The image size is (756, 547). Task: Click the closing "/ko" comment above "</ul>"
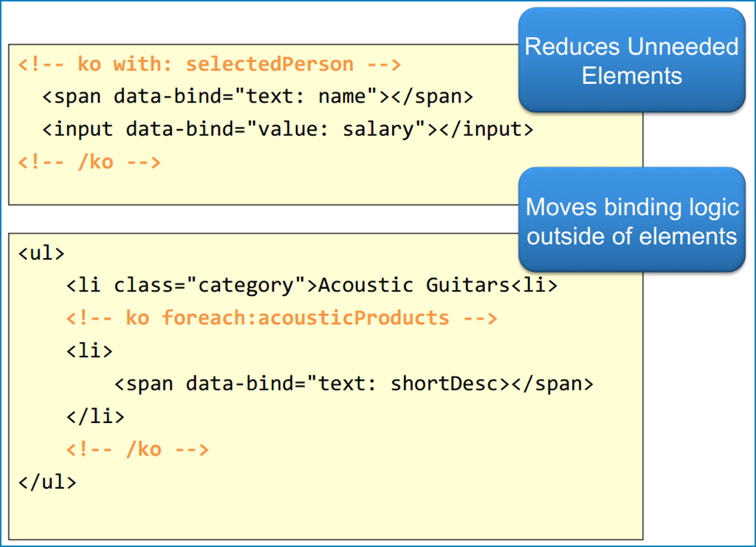pyautogui.click(x=137, y=449)
